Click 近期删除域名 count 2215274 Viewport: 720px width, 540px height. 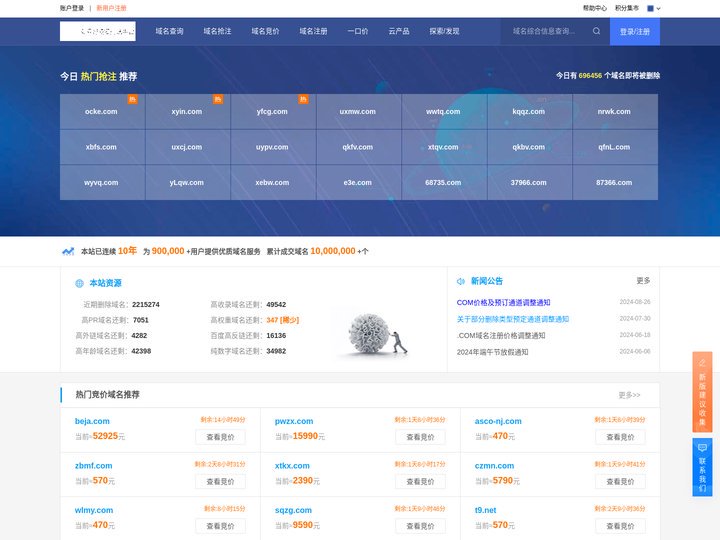click(146, 304)
